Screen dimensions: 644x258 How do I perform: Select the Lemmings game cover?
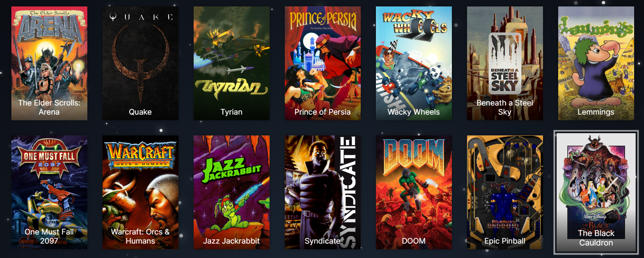point(596,63)
